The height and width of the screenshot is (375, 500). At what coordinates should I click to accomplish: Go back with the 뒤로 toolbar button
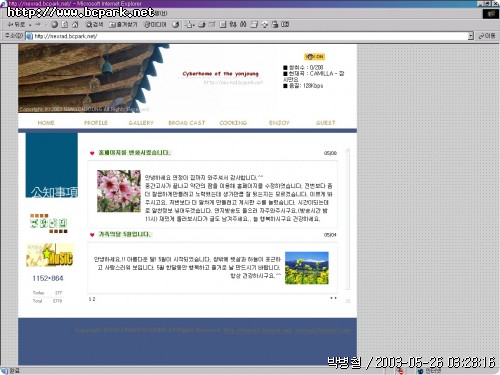click(16, 25)
